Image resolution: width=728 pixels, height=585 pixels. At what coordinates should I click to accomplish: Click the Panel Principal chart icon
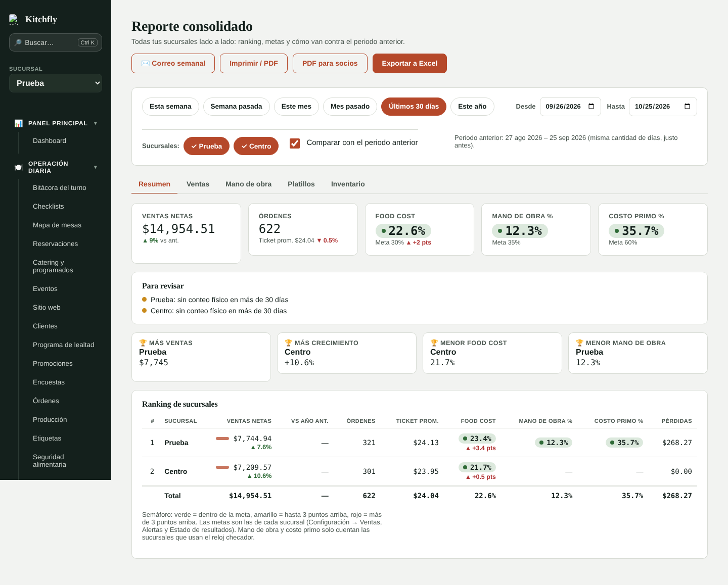tap(19, 123)
